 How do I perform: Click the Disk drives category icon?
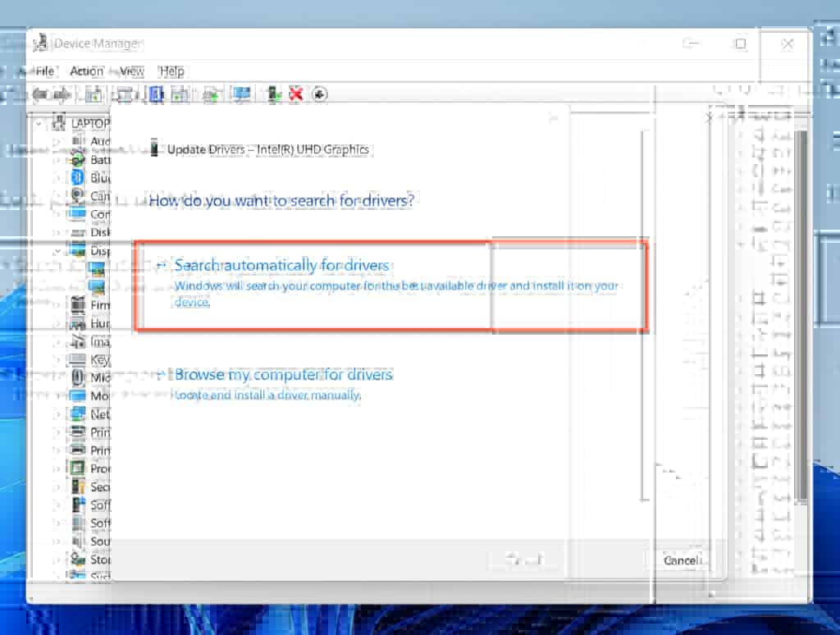tap(78, 232)
